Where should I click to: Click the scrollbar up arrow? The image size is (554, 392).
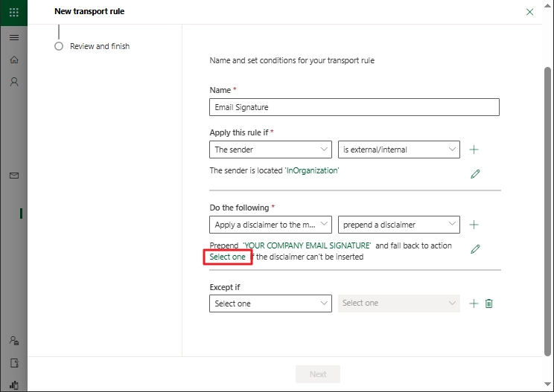(547, 5)
